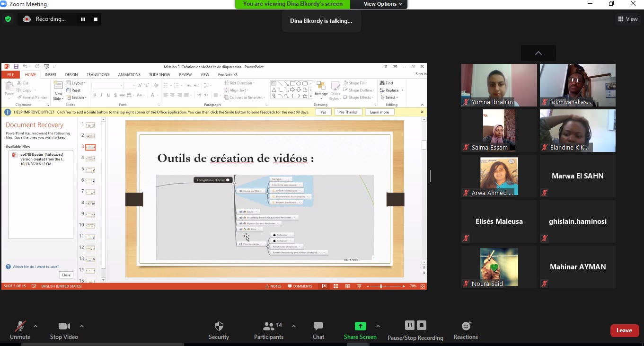
Task: Open the Reactions menu
Action: [466, 326]
